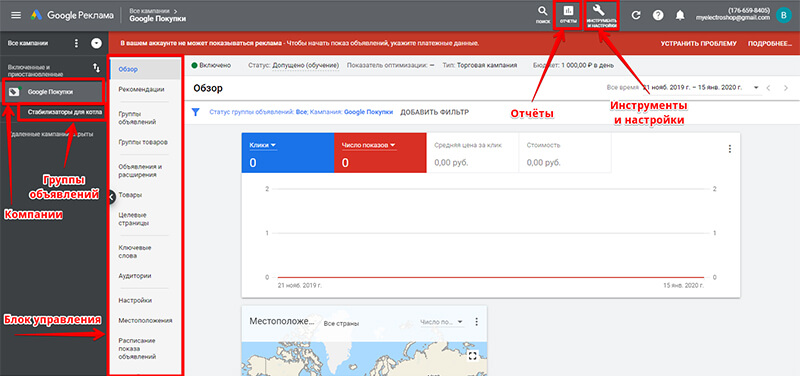Viewport: 800px width, 376px height.
Task: Open Инструменты и настройки wrench icon
Action: click(x=602, y=15)
